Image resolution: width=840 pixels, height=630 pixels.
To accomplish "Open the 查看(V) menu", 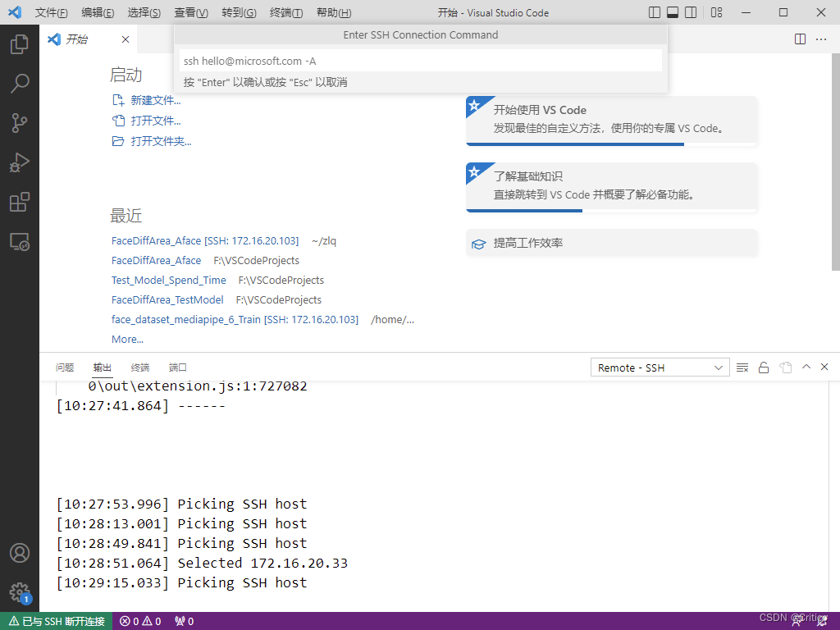I will tap(191, 12).
